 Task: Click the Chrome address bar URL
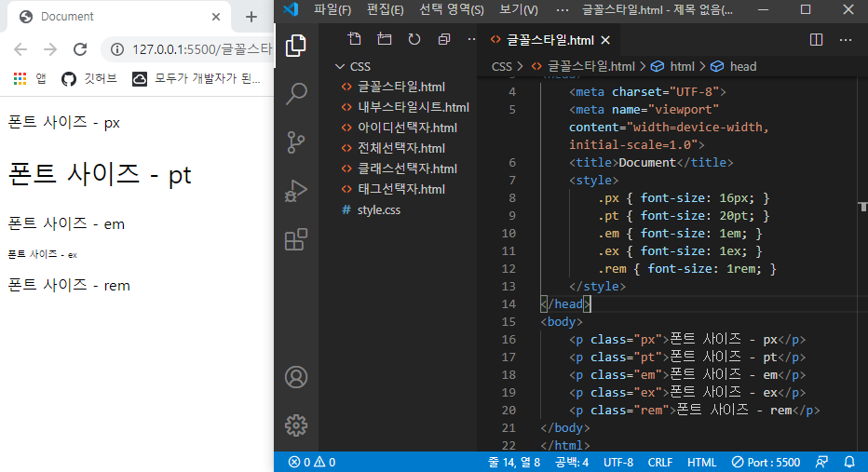click(x=202, y=49)
